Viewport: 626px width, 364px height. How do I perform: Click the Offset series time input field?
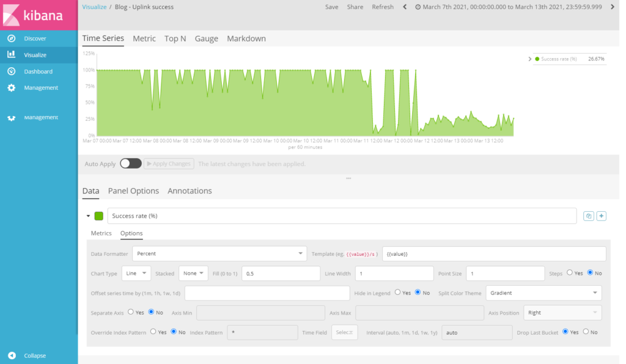tap(267, 293)
